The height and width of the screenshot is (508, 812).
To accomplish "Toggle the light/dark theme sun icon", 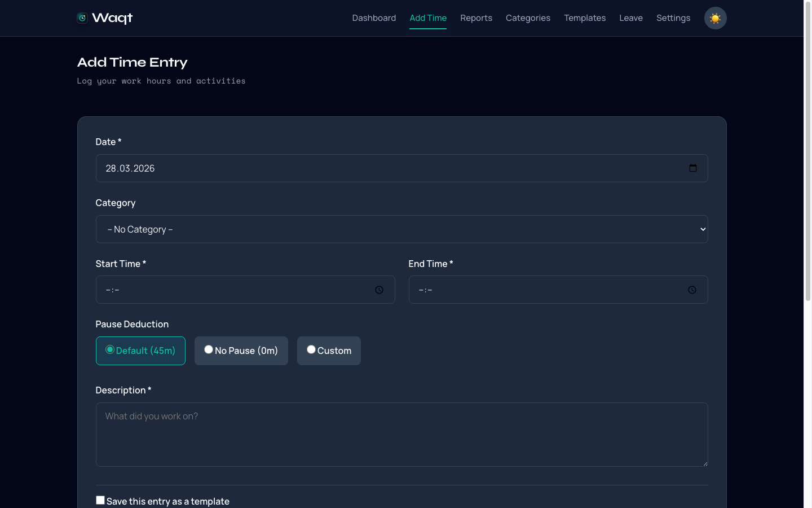I will coord(715,17).
